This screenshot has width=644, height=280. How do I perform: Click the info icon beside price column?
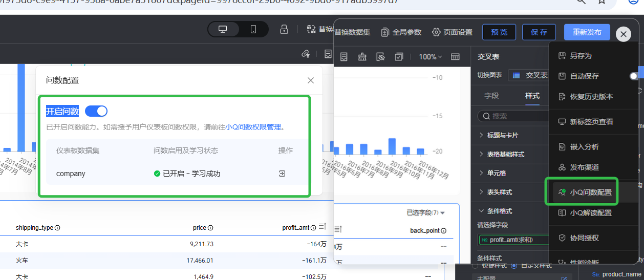pos(210,228)
